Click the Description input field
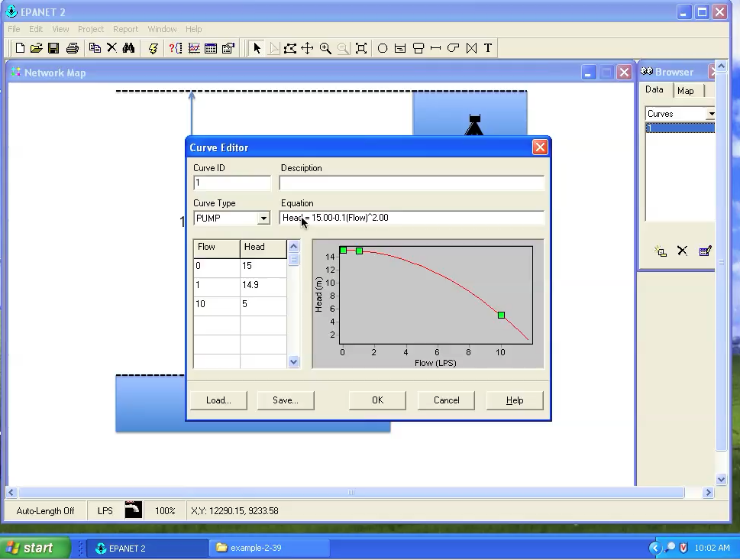This screenshot has height=560, width=740. [x=412, y=183]
